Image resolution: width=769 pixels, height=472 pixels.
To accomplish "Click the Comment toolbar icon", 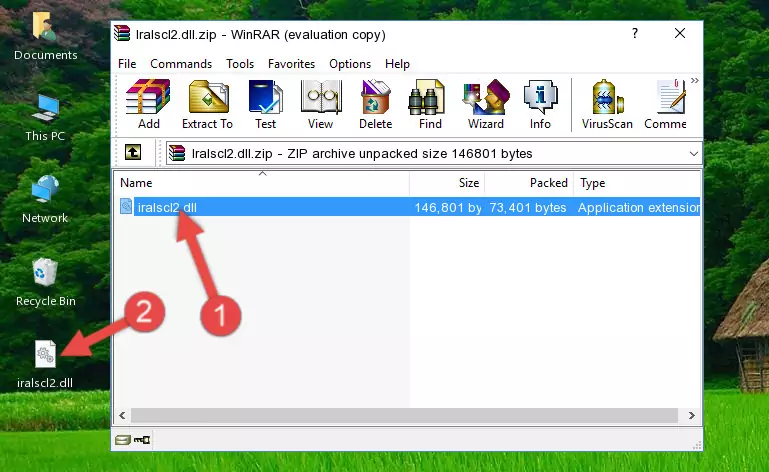I will pyautogui.click(x=666, y=104).
